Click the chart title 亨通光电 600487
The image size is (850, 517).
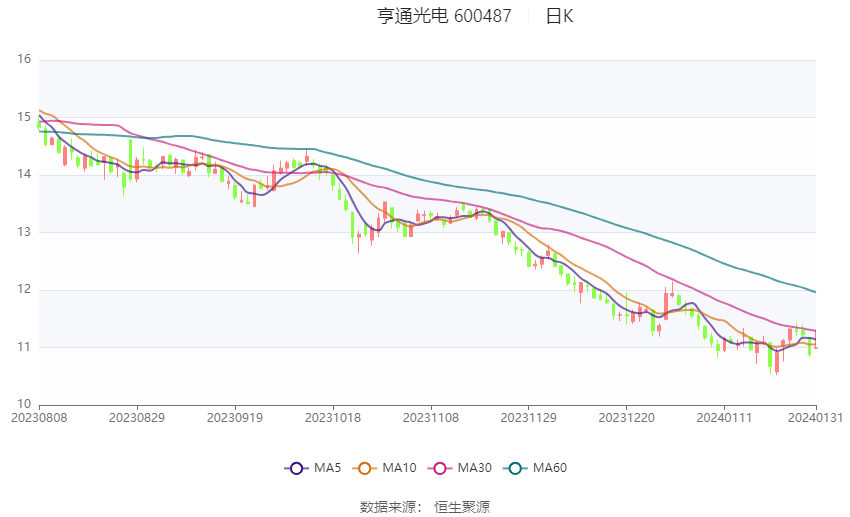tap(444, 16)
